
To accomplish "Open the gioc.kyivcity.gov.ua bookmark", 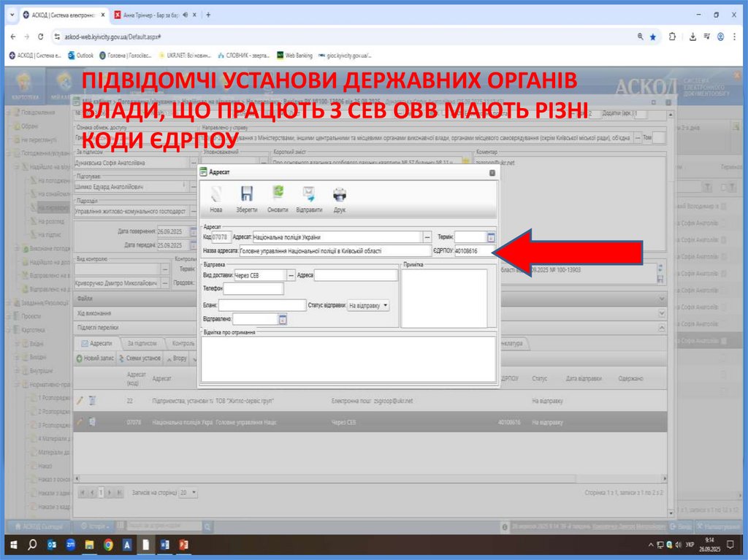I will [345, 55].
